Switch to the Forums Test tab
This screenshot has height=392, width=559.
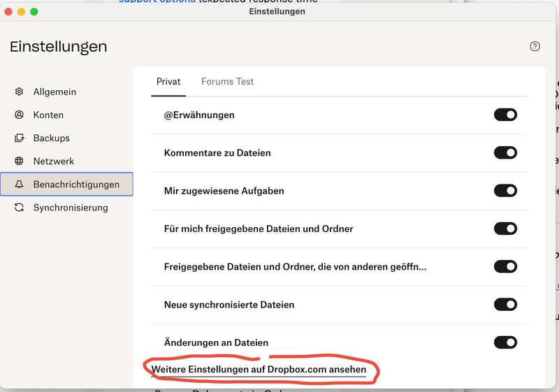click(227, 82)
